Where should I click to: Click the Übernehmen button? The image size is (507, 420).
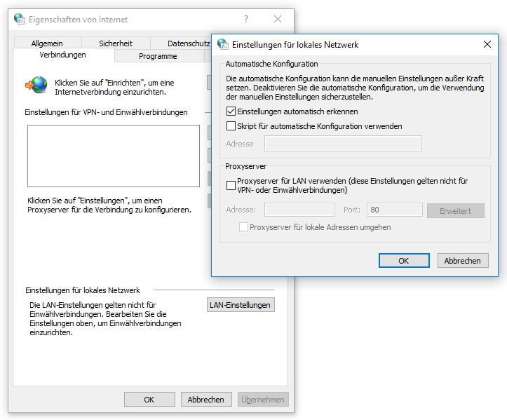click(x=263, y=400)
